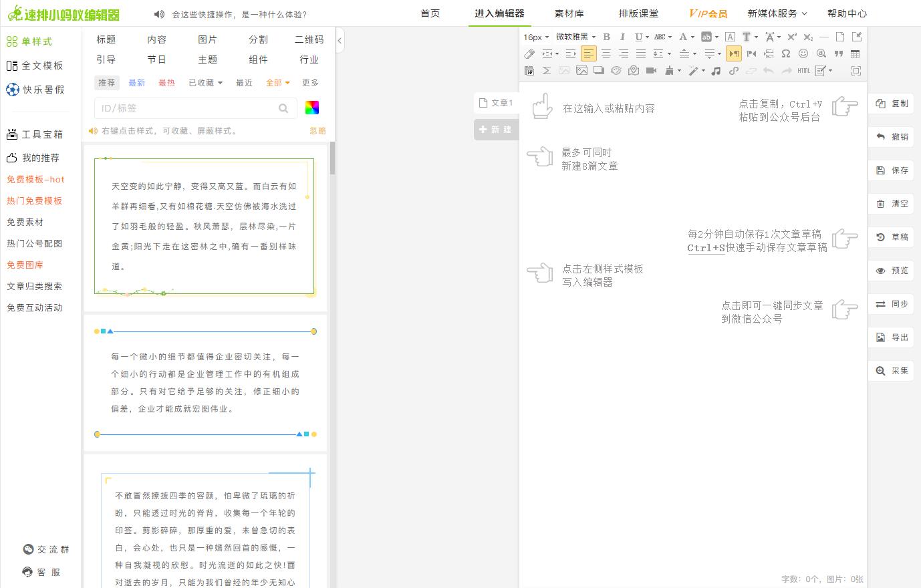Open the emoji smiley picker
This screenshot has height=588, width=921.
(x=803, y=53)
